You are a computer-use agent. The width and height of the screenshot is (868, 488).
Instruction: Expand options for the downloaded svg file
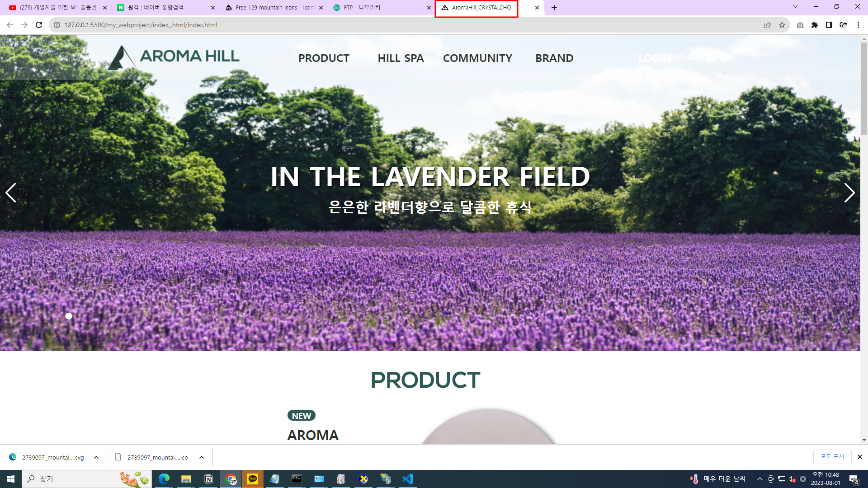[x=96, y=457]
